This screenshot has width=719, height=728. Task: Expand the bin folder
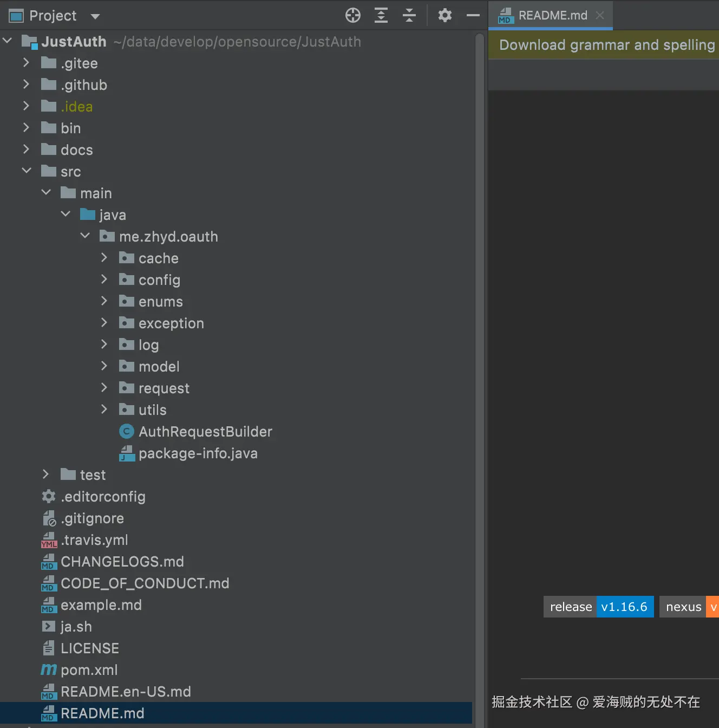pos(26,128)
